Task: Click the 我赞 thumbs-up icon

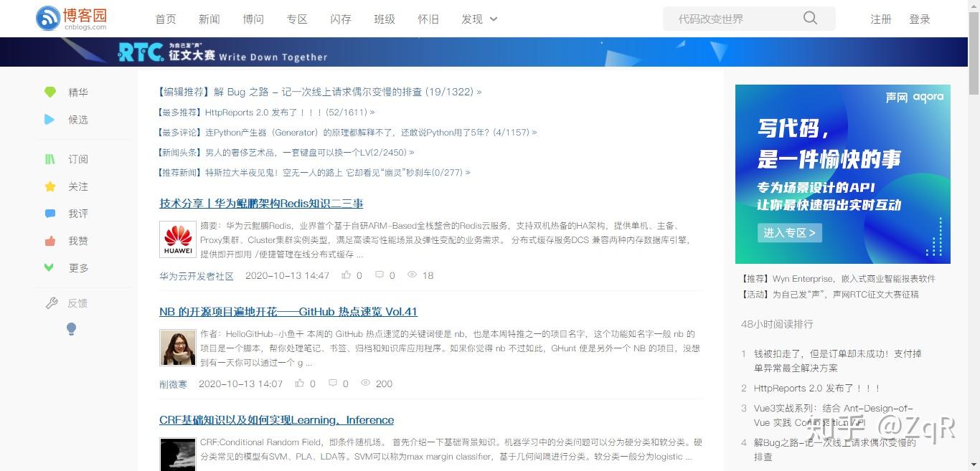Action: point(50,241)
